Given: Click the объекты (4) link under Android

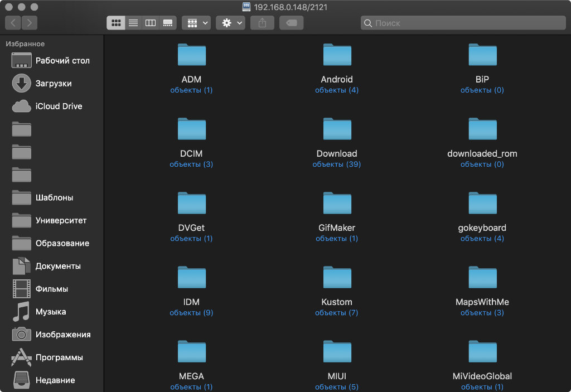Looking at the screenshot, I should point(337,90).
